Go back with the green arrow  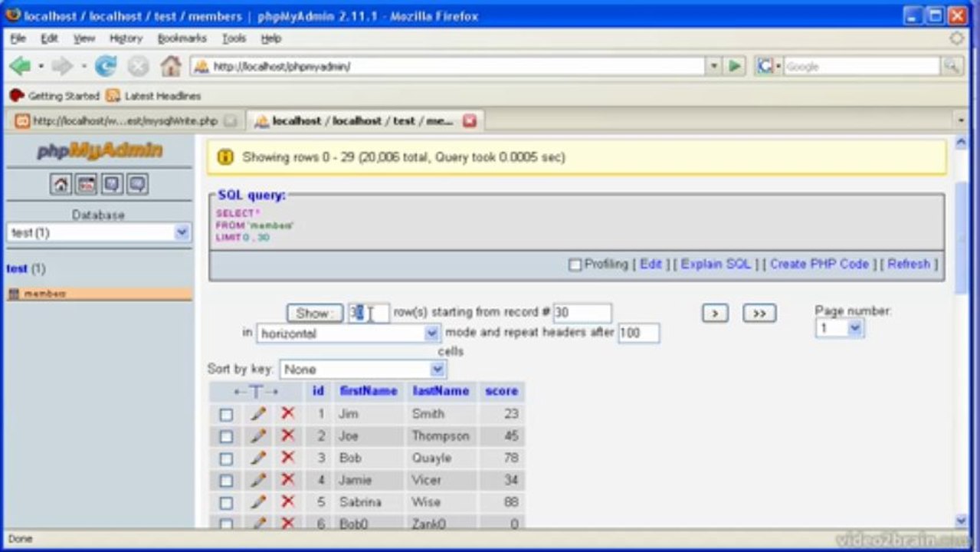pos(21,67)
